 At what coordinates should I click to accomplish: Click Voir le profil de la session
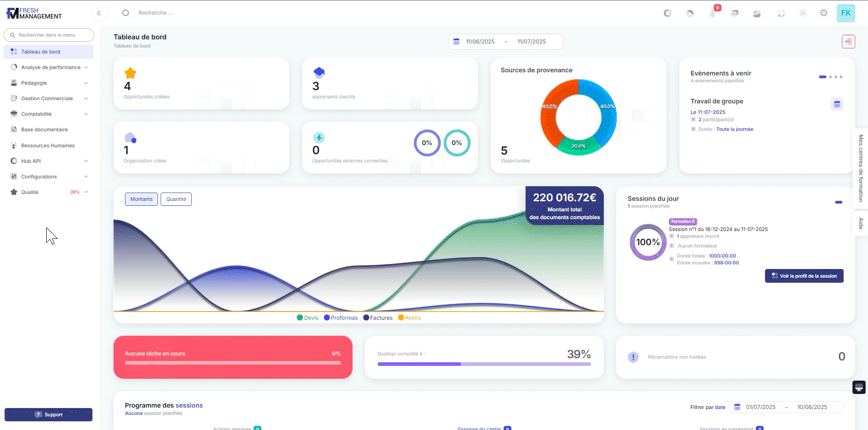(x=804, y=276)
